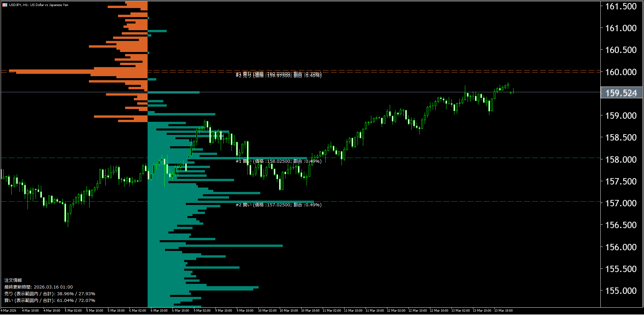Click the 売り 38.96% / 27.93% summary line

point(50,294)
